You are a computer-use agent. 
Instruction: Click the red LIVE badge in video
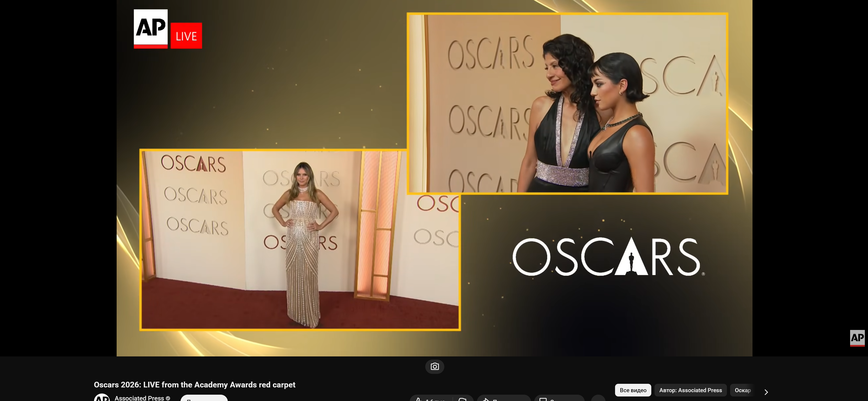[186, 36]
